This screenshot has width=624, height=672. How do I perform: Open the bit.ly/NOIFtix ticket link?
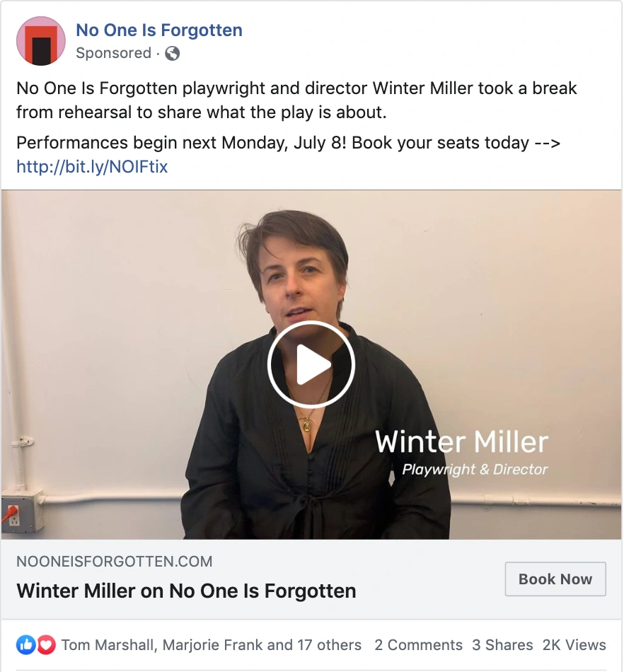(92, 167)
